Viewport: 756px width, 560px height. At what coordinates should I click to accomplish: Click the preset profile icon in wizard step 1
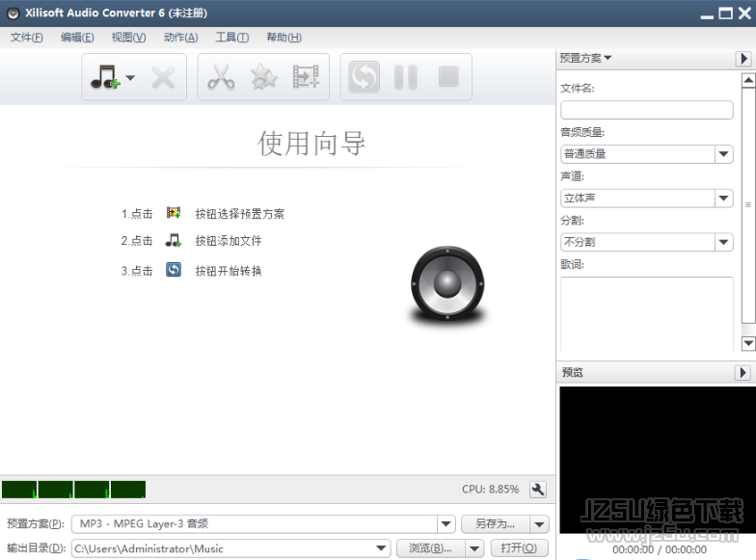[174, 212]
